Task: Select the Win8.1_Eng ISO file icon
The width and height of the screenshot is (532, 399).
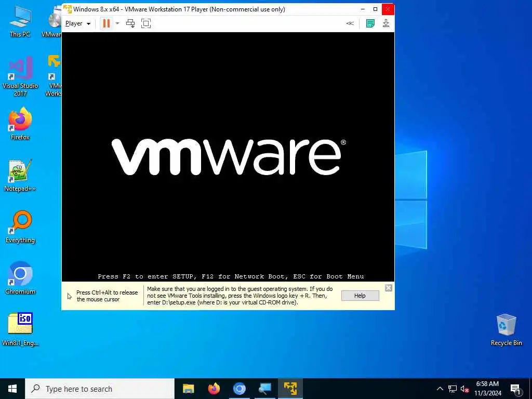Action: point(20,329)
